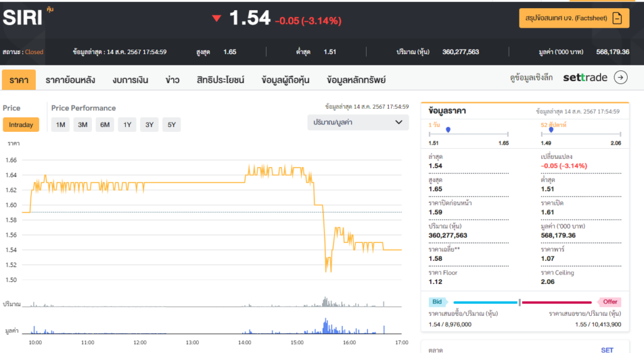Click the red down-triangle price indicator
Viewport: 644px width, 353px height.
tap(216, 18)
